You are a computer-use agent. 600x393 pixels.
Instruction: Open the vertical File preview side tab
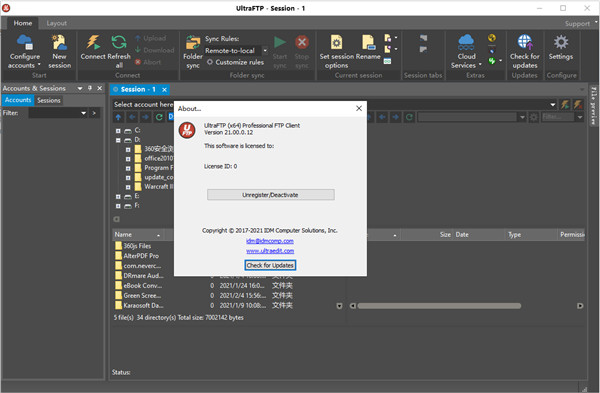click(593, 106)
